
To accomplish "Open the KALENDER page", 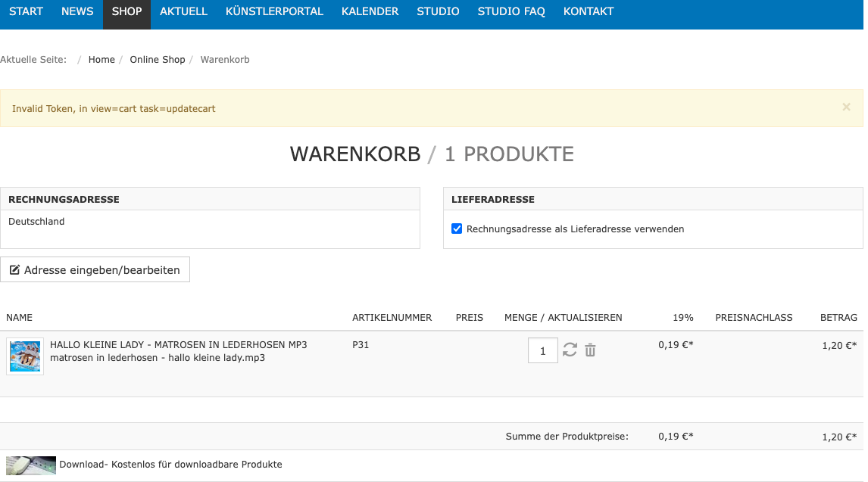I will (x=370, y=11).
